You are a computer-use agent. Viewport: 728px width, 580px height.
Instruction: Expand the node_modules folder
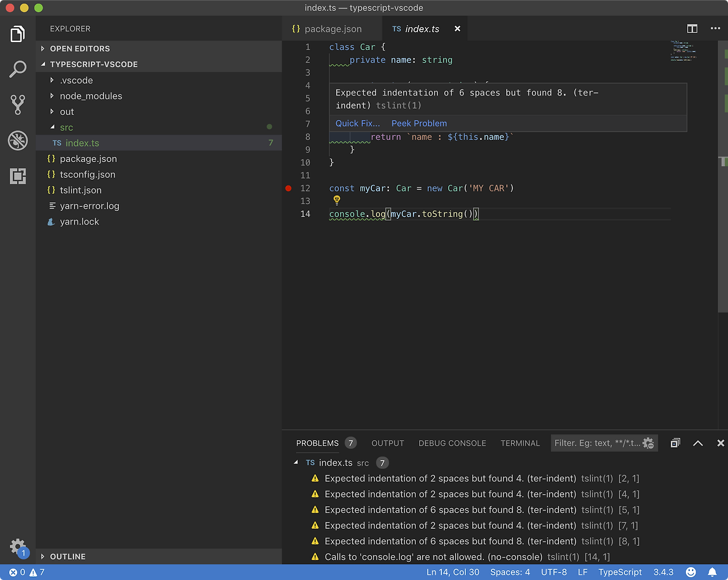point(159,96)
